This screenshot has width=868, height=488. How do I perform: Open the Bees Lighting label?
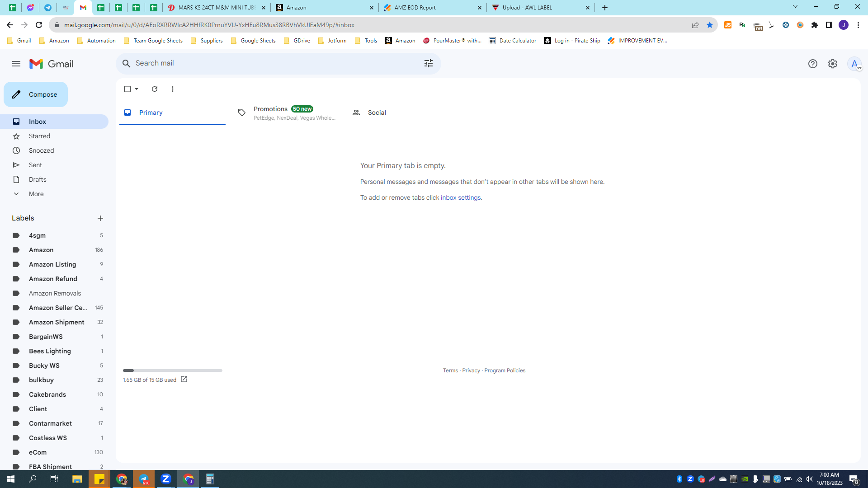coord(54,351)
